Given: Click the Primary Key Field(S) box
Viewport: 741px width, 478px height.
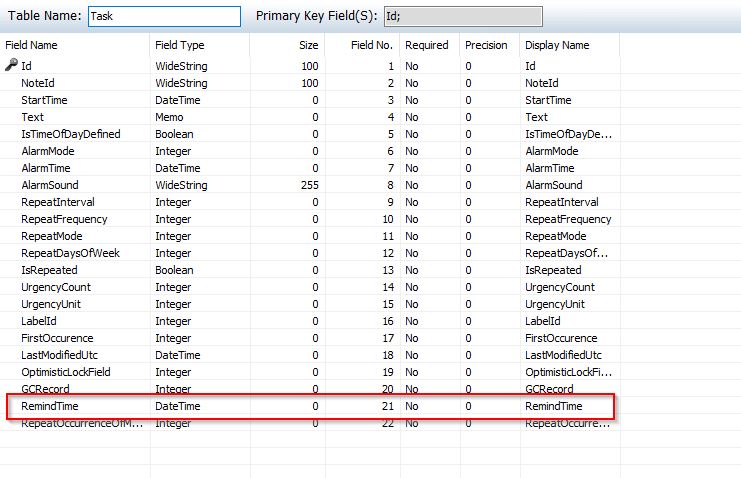Looking at the screenshot, I should (463, 16).
